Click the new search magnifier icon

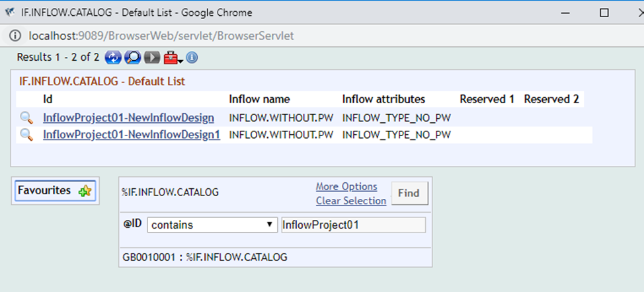click(x=133, y=57)
